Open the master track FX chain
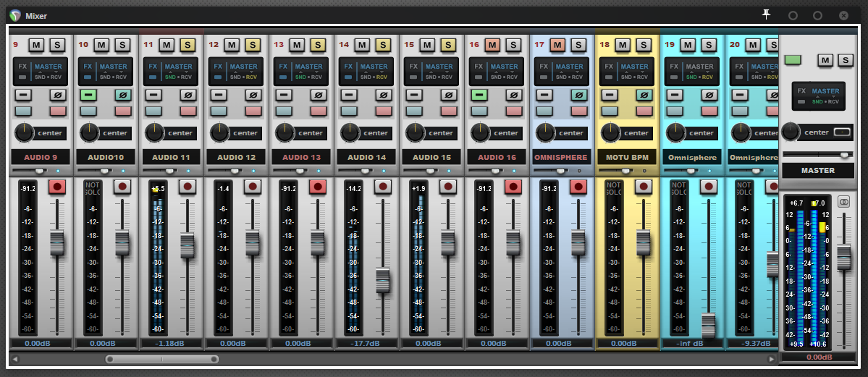868x377 pixels. tap(801, 96)
